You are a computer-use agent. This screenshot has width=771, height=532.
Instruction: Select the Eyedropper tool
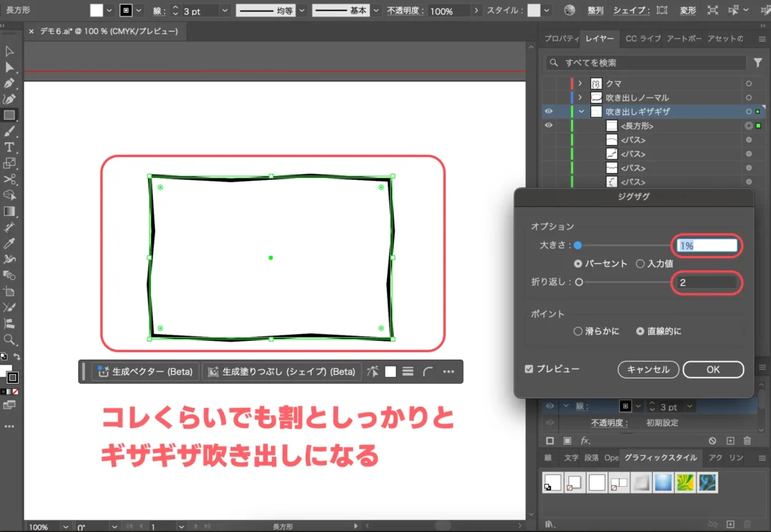10,245
